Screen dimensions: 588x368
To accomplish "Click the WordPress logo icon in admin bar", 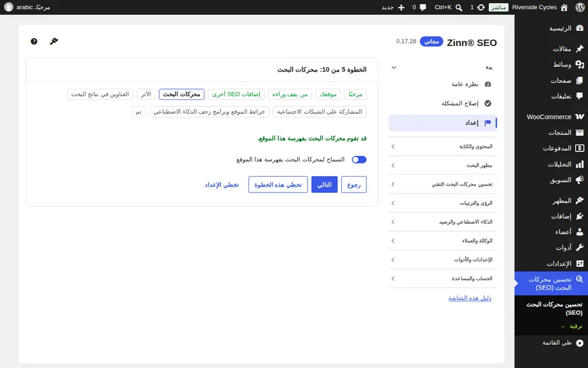I will coord(580,7).
